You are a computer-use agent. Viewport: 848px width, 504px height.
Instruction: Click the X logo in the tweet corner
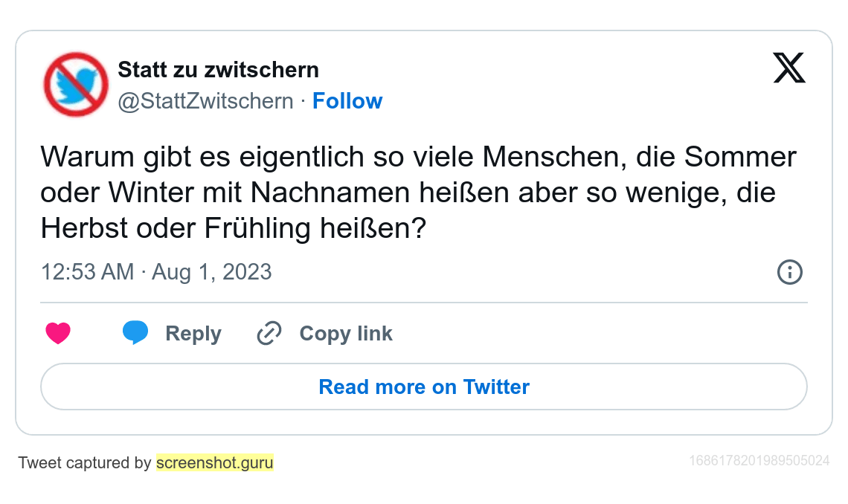pos(789,68)
